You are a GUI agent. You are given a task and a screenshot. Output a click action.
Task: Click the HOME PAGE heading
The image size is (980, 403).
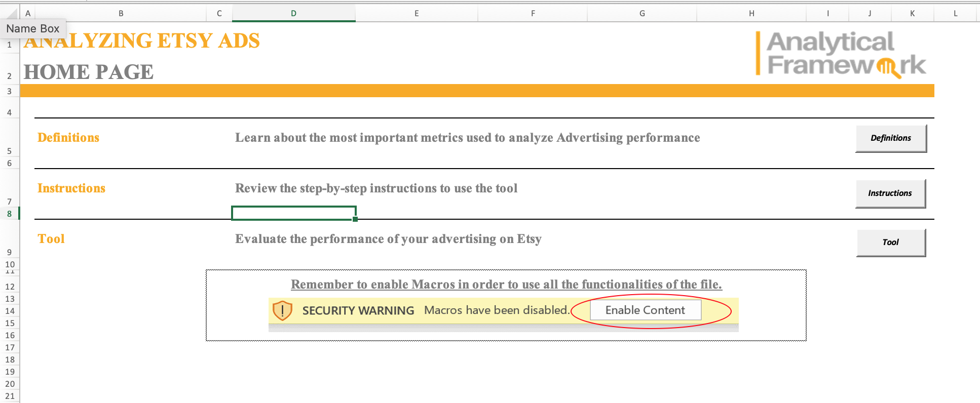tap(89, 72)
